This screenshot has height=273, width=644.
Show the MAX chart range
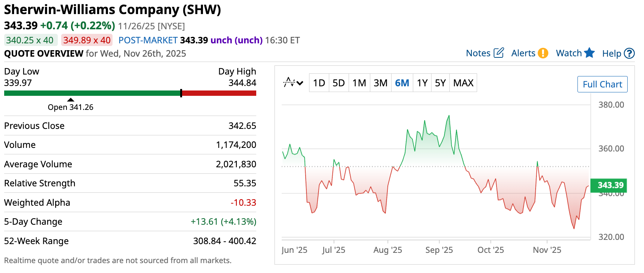click(463, 83)
